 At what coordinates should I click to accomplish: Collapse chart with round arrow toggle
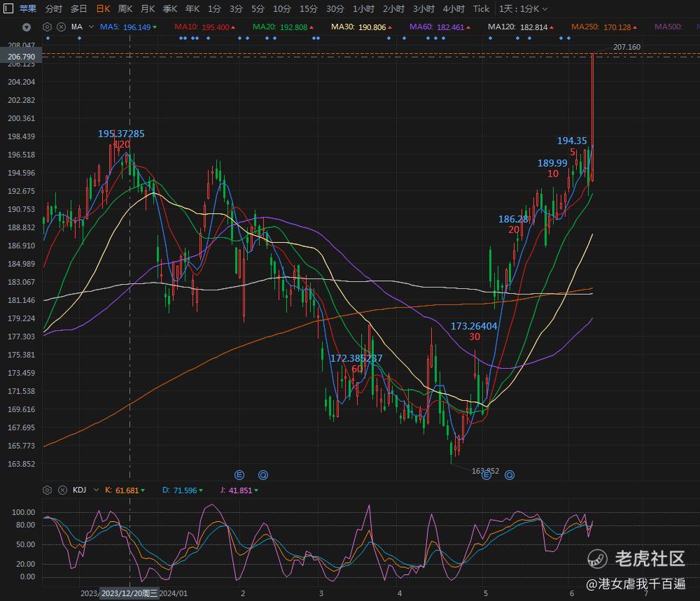click(27, 27)
